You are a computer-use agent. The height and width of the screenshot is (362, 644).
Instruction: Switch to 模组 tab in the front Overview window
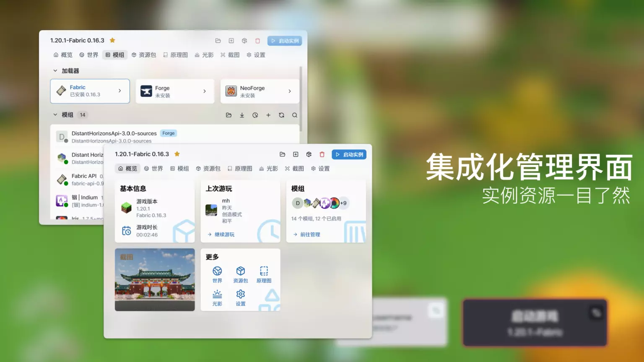click(179, 169)
